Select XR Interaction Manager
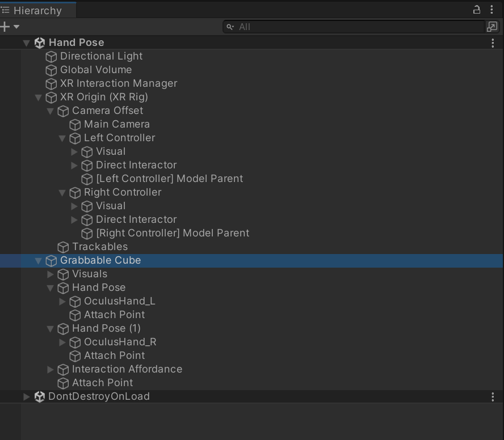 119,83
